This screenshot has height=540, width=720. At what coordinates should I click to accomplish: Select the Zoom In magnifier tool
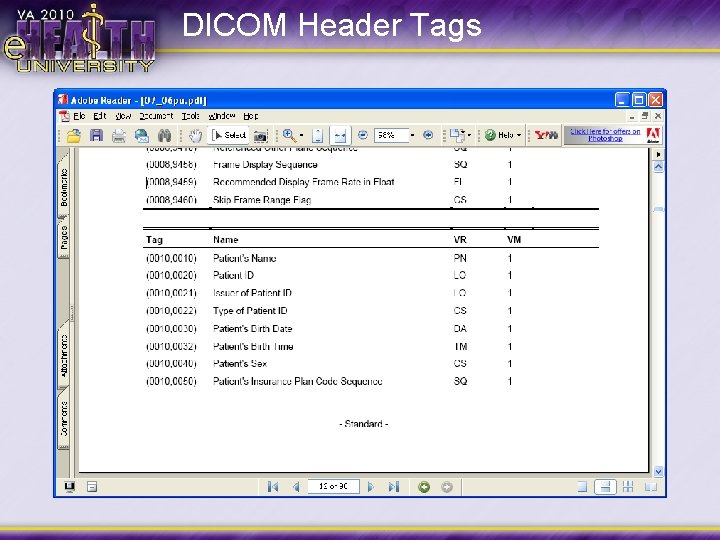tap(289, 135)
